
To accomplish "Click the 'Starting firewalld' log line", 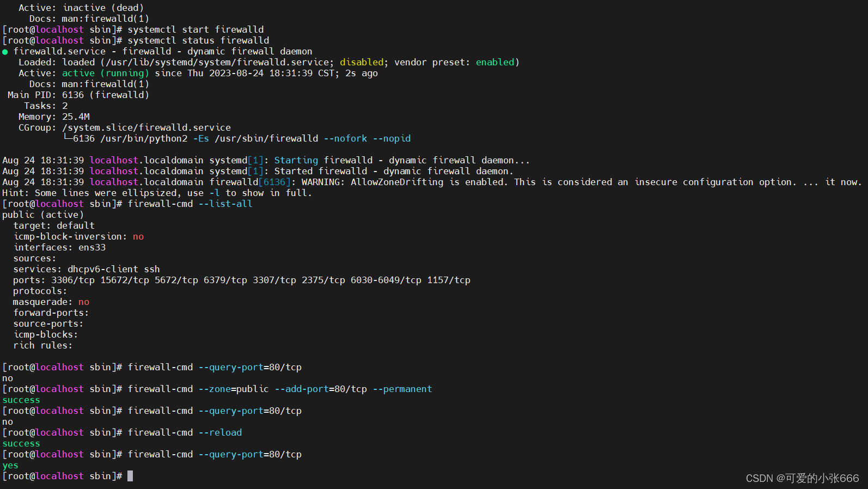I will click(x=266, y=160).
